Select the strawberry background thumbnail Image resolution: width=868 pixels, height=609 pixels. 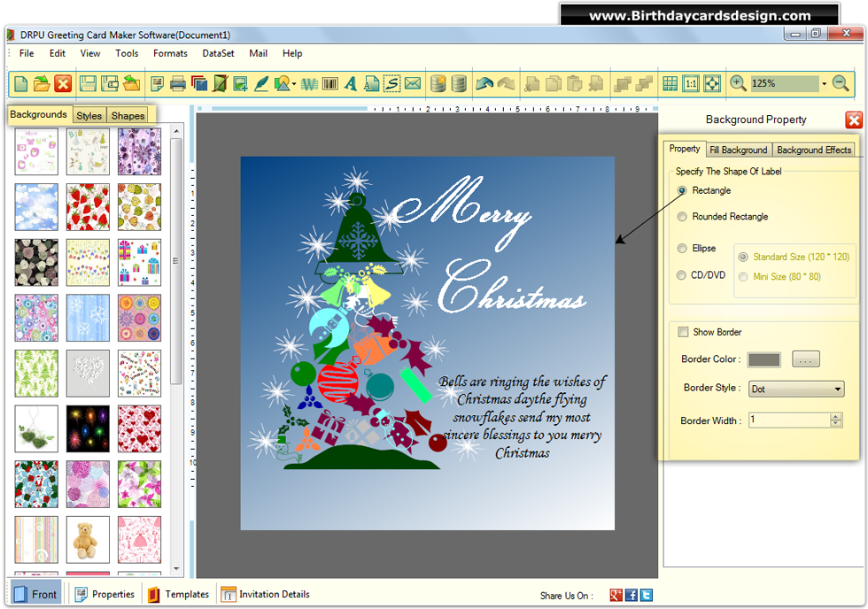(x=88, y=207)
